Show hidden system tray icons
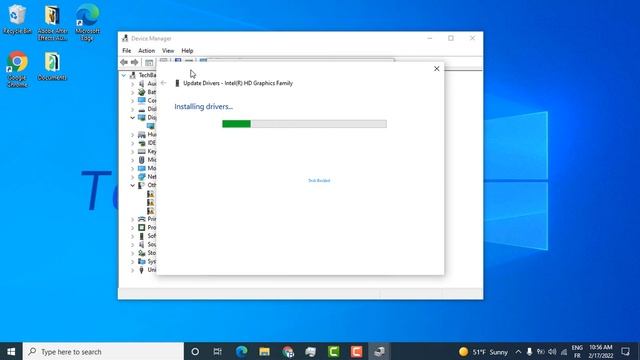 click(518, 351)
